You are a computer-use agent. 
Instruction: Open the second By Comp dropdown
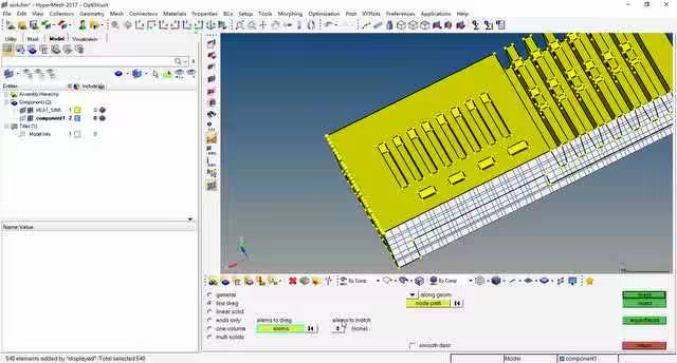point(470,281)
